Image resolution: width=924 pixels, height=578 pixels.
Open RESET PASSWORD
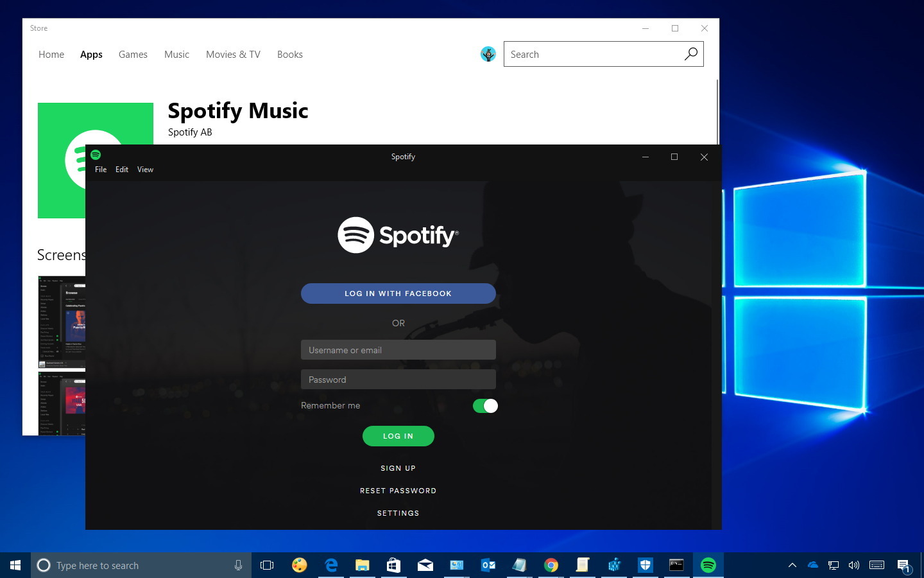[398, 490]
